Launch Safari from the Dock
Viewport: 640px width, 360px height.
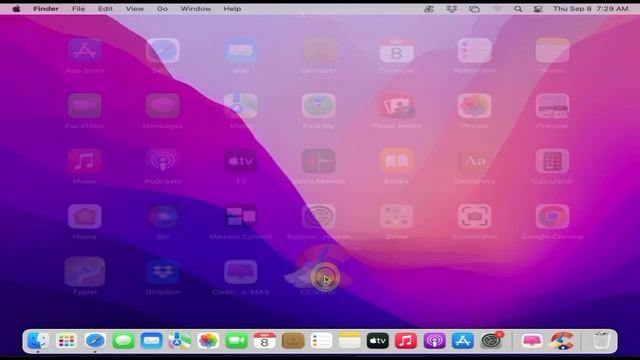(x=95, y=340)
